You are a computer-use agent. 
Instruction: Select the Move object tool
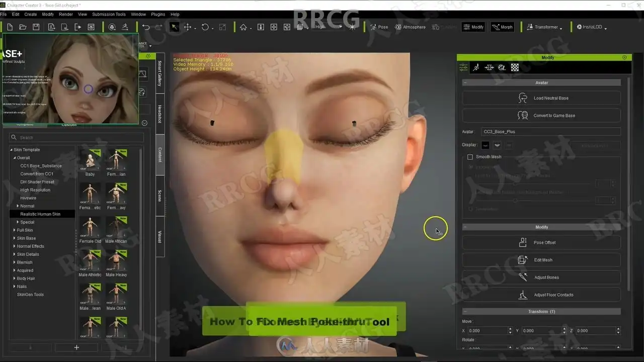[x=188, y=27]
